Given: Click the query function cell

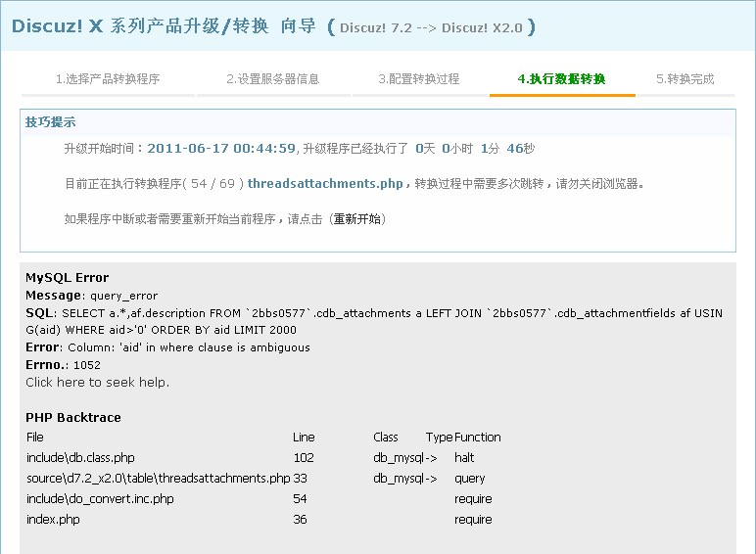Looking at the screenshot, I should coord(470,479).
